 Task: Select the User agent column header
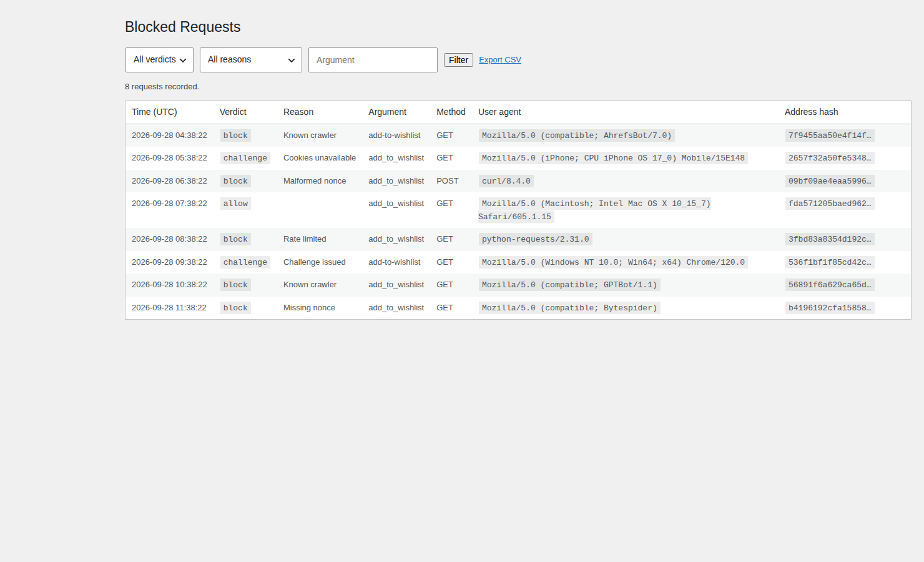tap(499, 112)
